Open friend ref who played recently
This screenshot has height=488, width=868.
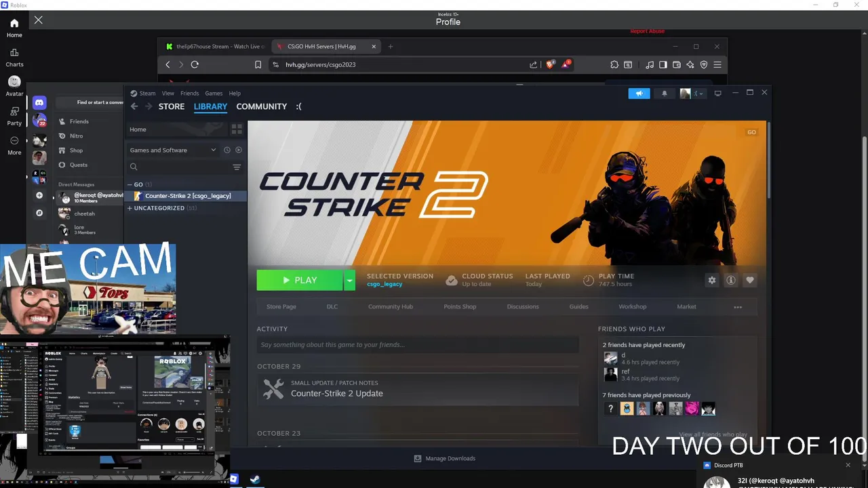click(625, 371)
